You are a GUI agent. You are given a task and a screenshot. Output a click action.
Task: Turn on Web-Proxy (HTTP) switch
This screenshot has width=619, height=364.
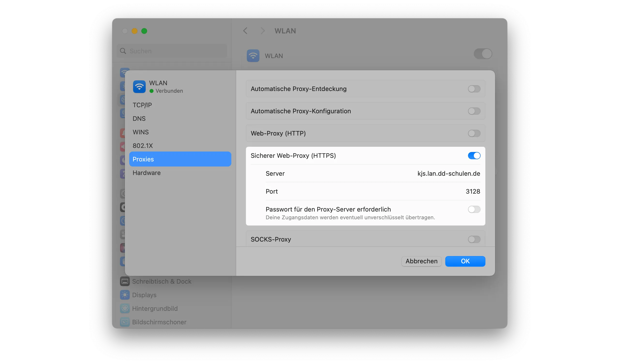(474, 133)
